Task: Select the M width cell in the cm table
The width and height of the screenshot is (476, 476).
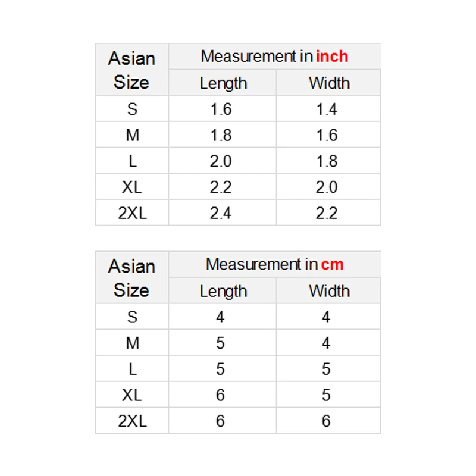Action: coord(326,343)
